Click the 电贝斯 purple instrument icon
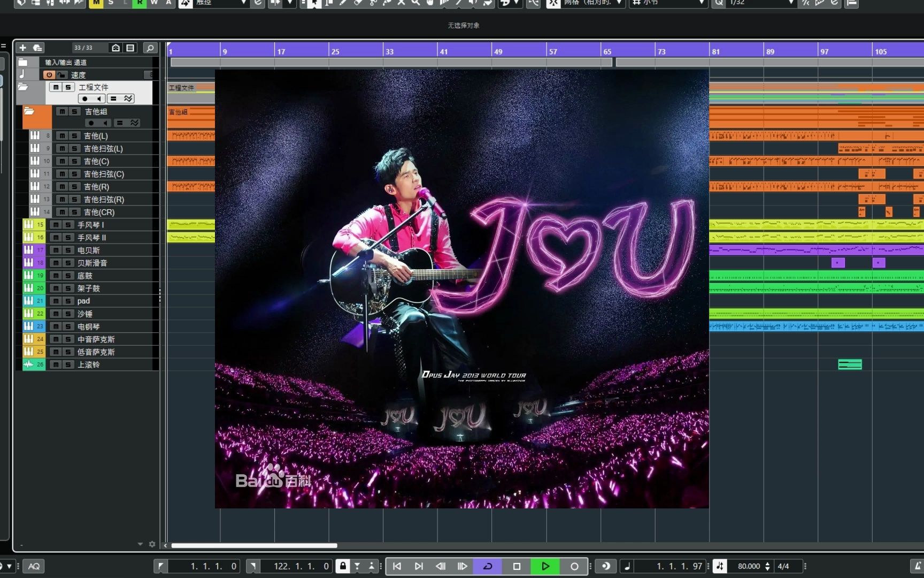Viewport: 924px width, 578px height. (x=28, y=250)
